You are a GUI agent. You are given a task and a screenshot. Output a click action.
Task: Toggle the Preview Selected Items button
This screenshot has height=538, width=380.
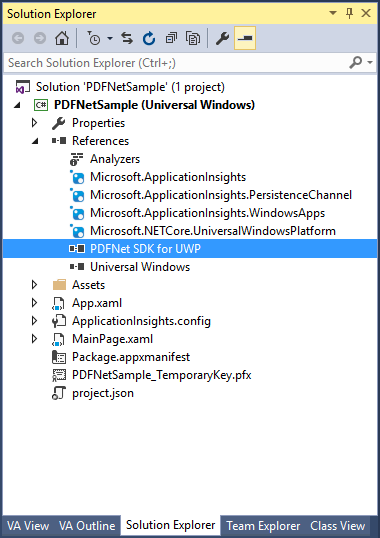tap(245, 38)
